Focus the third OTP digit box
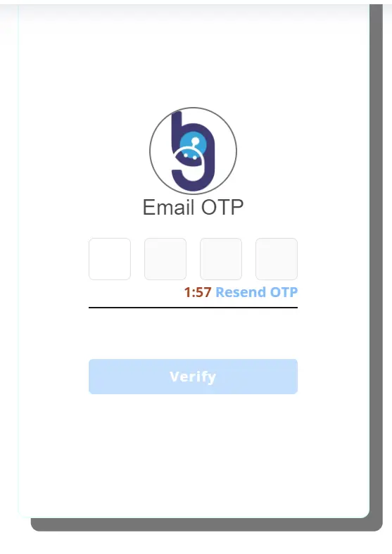This screenshot has width=392, height=554. pyautogui.click(x=221, y=259)
